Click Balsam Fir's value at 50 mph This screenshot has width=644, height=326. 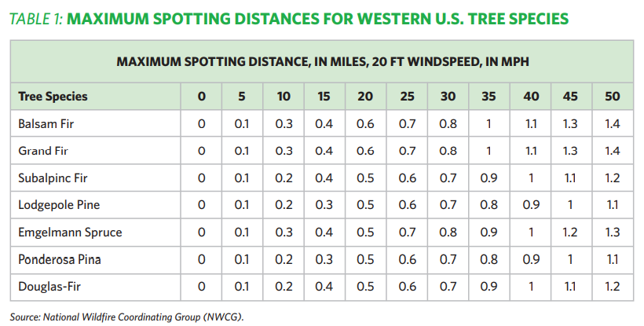click(x=613, y=123)
